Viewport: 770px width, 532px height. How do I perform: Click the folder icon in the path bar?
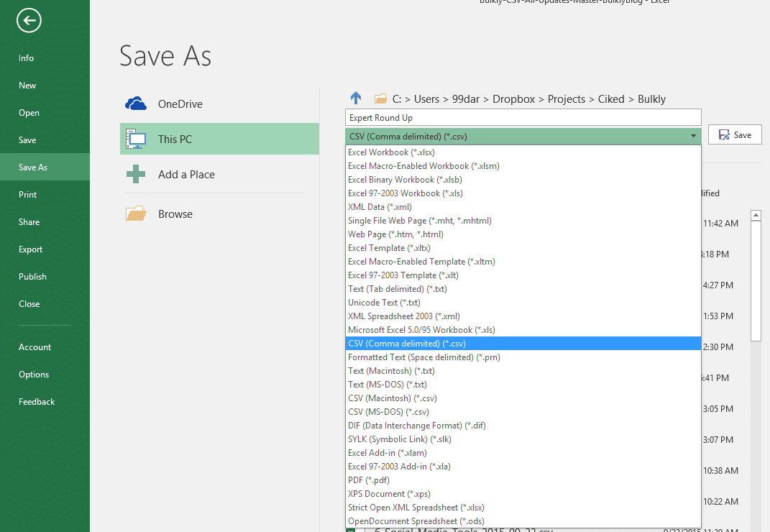pyautogui.click(x=380, y=99)
